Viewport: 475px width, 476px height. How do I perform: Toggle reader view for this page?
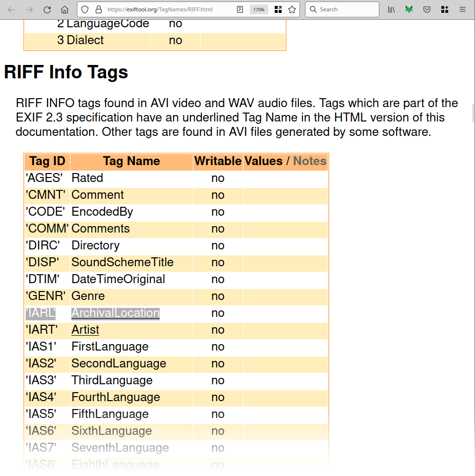[240, 9]
